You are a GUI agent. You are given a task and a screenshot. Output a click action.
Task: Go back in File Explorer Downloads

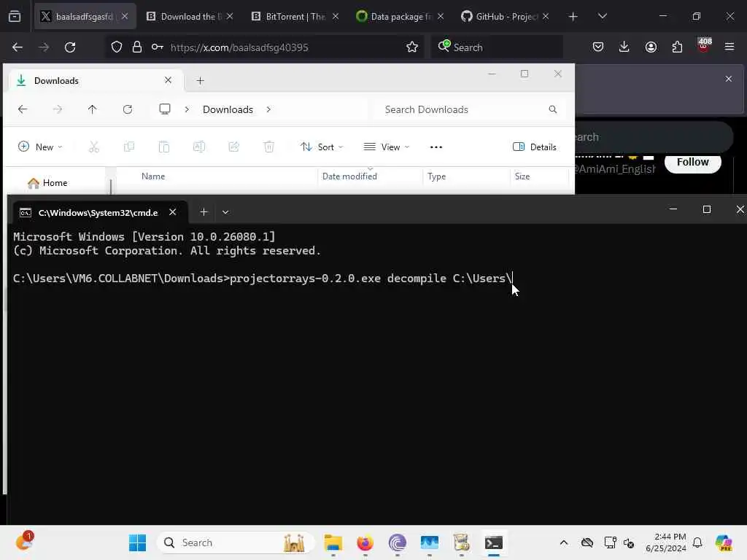pyautogui.click(x=23, y=109)
